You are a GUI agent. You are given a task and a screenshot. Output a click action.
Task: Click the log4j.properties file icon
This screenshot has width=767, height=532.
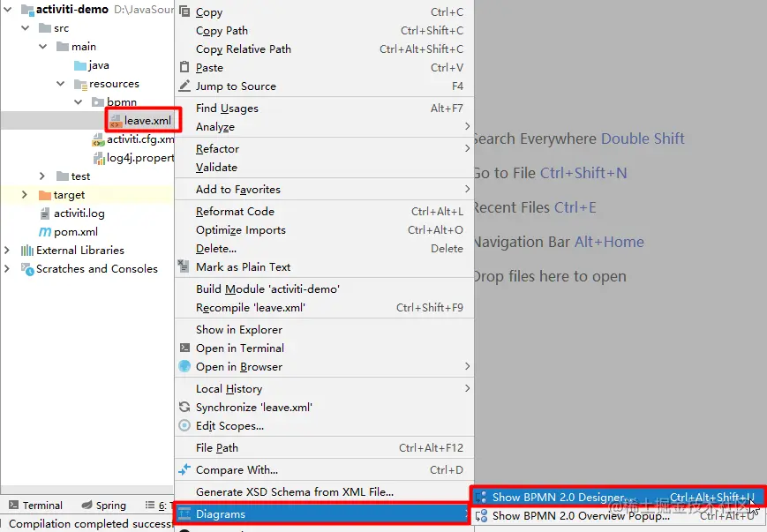98,158
